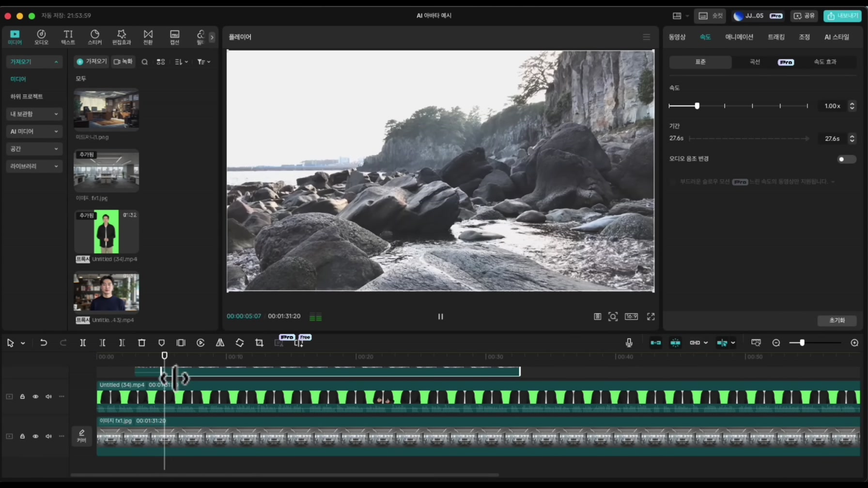Switch to the Video properties tab

coord(677,37)
